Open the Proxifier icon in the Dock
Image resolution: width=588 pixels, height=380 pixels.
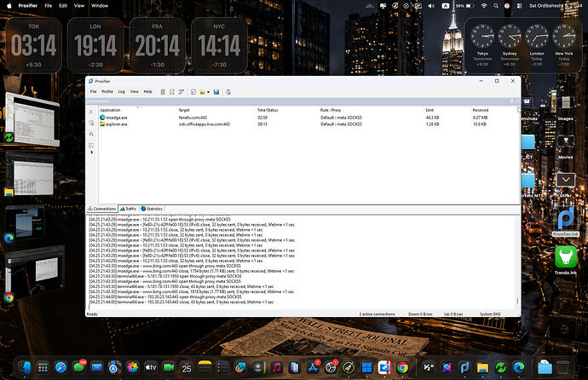(464, 367)
